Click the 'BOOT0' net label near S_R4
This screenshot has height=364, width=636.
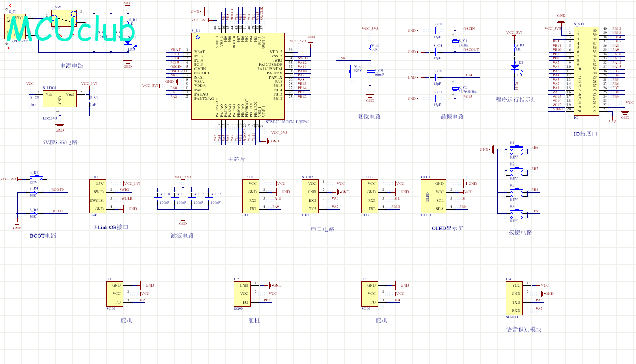click(x=57, y=189)
